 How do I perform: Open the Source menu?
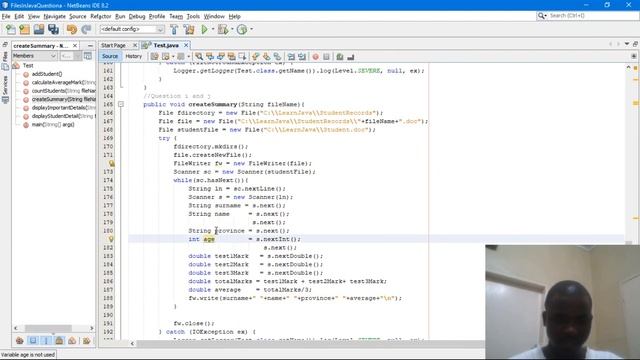tap(78, 16)
